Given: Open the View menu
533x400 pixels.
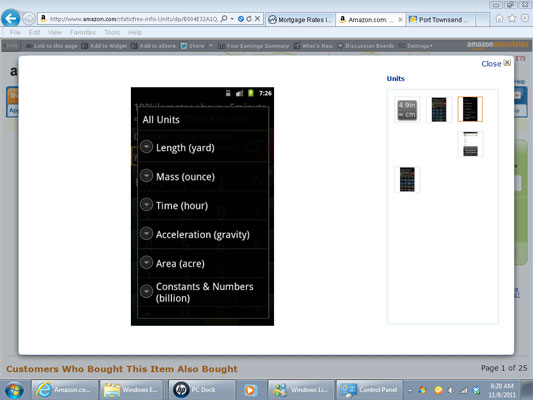Looking at the screenshot, I should point(55,33).
